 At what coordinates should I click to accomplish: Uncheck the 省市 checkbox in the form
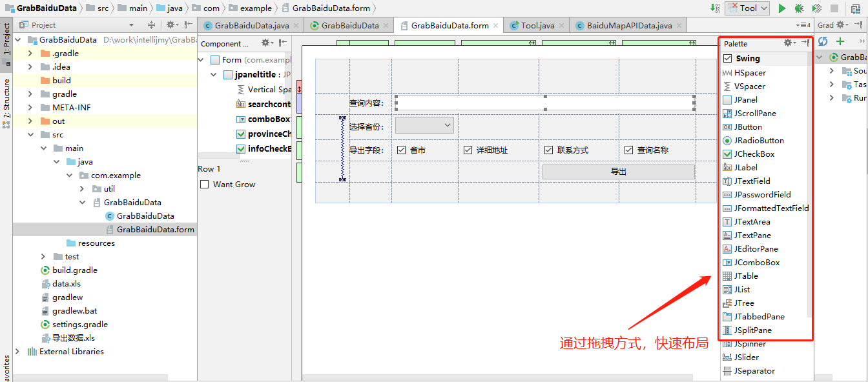[x=402, y=149]
